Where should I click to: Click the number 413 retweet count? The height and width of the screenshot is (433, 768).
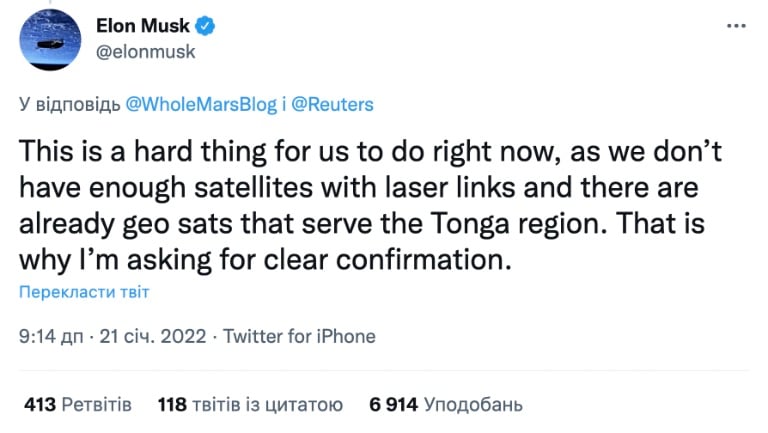40,405
